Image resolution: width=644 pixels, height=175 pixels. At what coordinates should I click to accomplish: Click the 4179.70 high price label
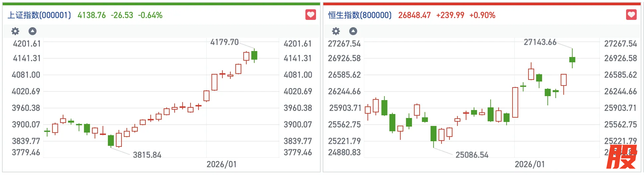point(224,42)
